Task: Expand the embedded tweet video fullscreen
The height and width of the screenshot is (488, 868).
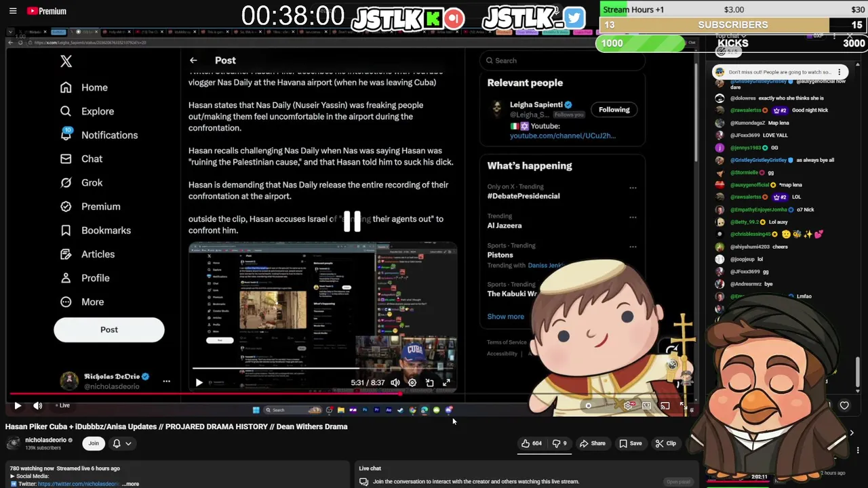Action: pos(446,383)
